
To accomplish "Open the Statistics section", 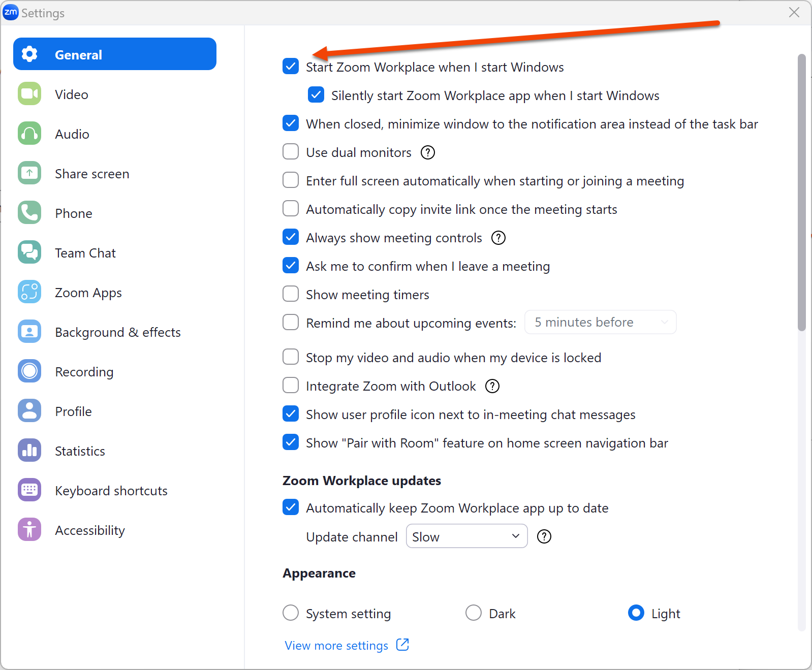I will [x=80, y=451].
